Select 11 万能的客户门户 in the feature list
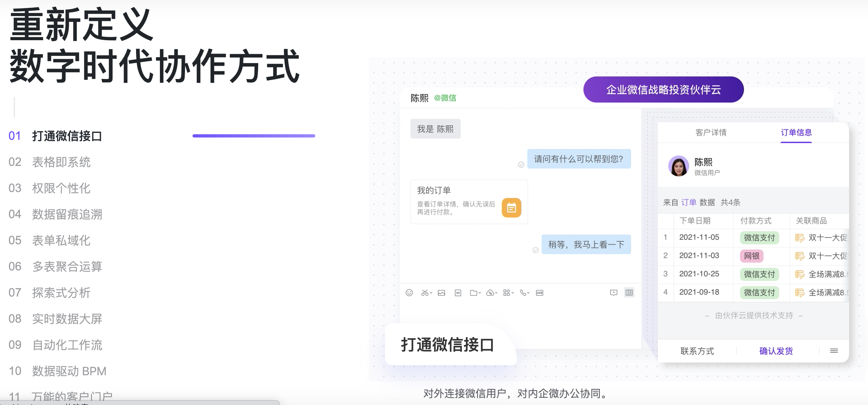 61,396
